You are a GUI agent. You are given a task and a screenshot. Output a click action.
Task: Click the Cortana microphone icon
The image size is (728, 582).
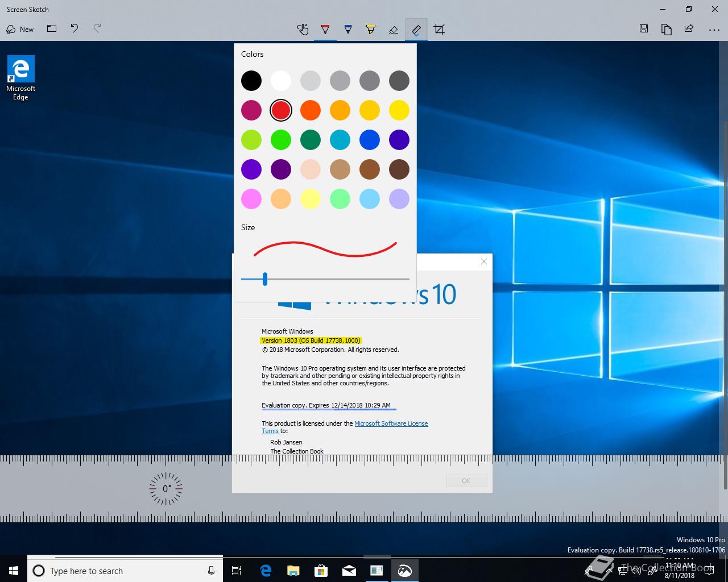coord(211,571)
